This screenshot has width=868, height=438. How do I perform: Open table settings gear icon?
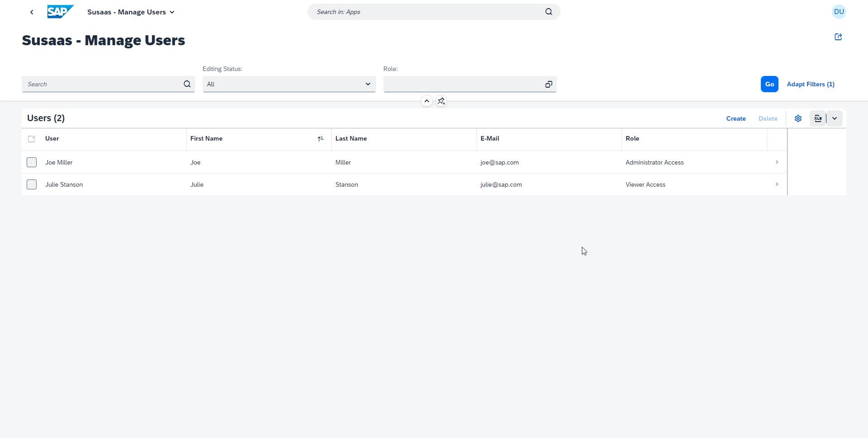click(x=798, y=118)
